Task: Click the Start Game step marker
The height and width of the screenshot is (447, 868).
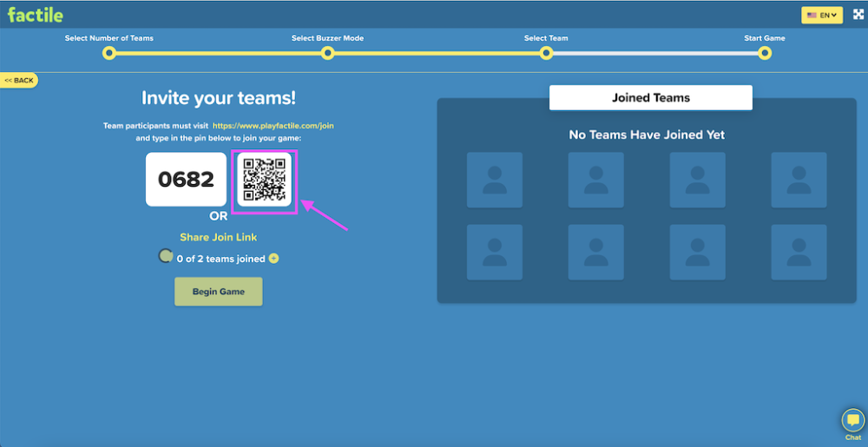Action: [x=765, y=53]
